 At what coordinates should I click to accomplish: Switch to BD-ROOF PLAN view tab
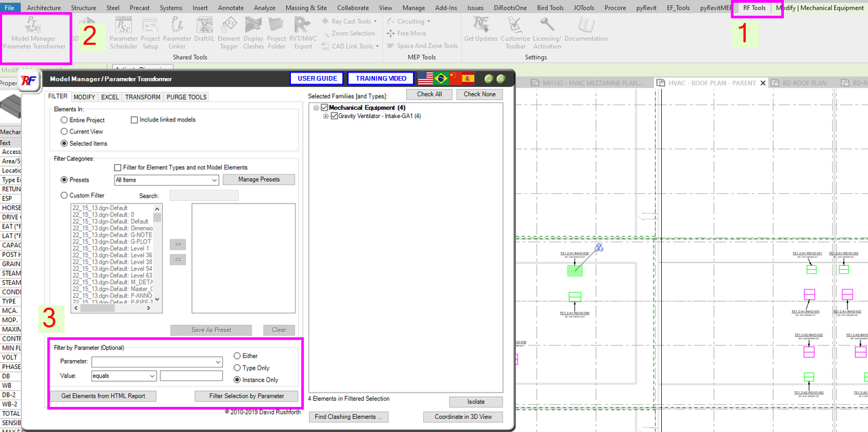[804, 83]
